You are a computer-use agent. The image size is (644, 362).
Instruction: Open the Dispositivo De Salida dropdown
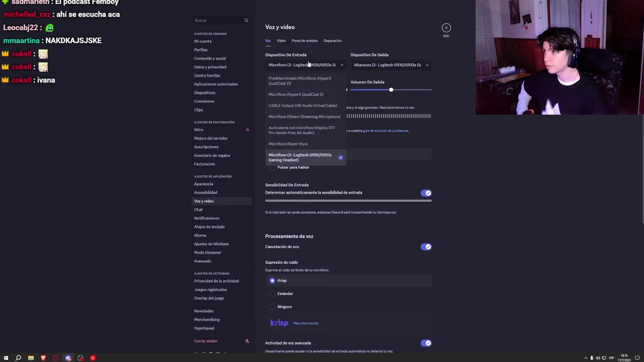391,65
